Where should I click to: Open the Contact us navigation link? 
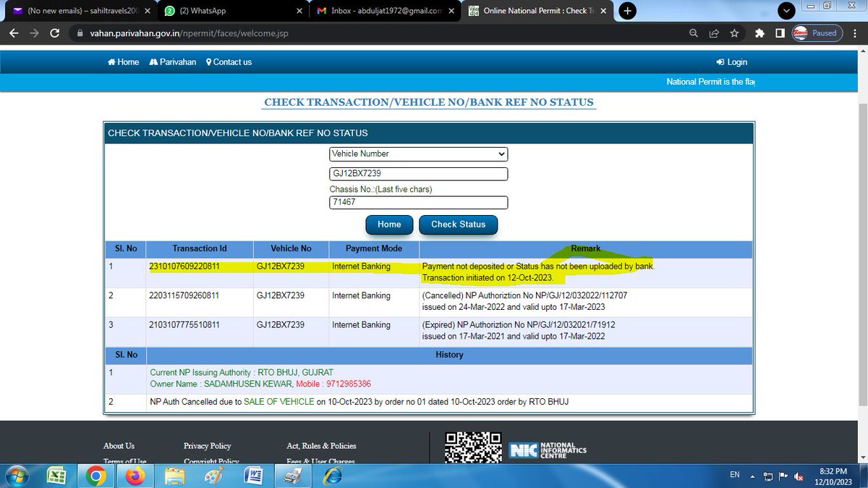[229, 62]
